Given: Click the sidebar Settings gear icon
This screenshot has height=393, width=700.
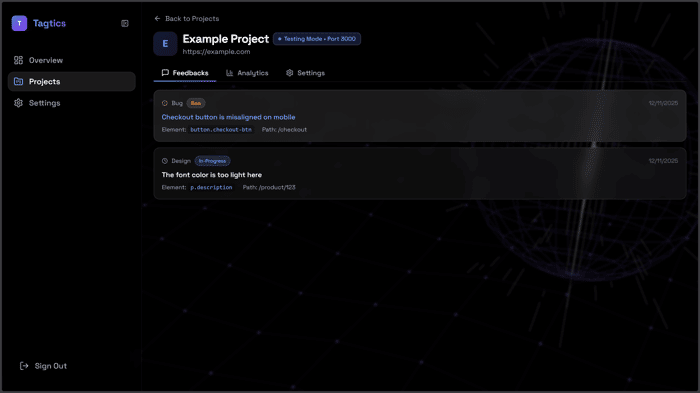Looking at the screenshot, I should pos(18,103).
